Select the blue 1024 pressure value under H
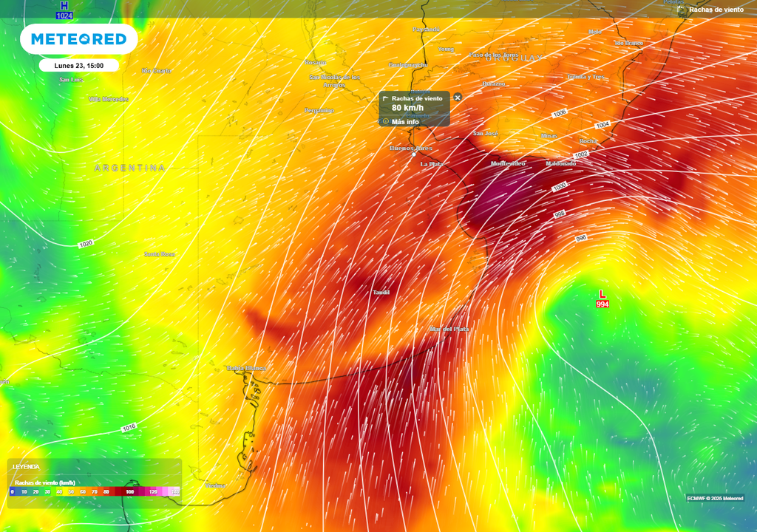 coord(64,13)
